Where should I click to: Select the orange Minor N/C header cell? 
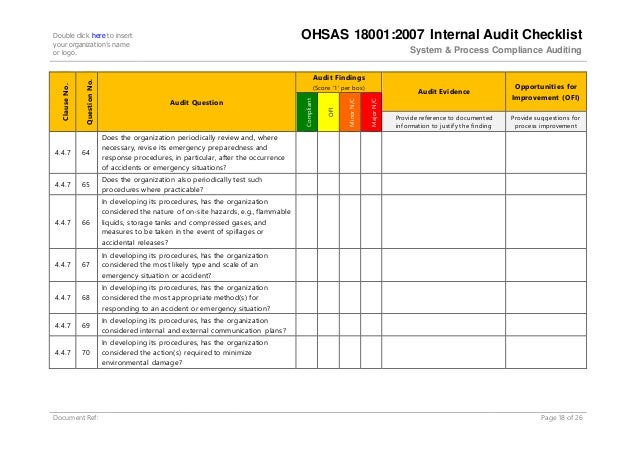[x=350, y=112]
